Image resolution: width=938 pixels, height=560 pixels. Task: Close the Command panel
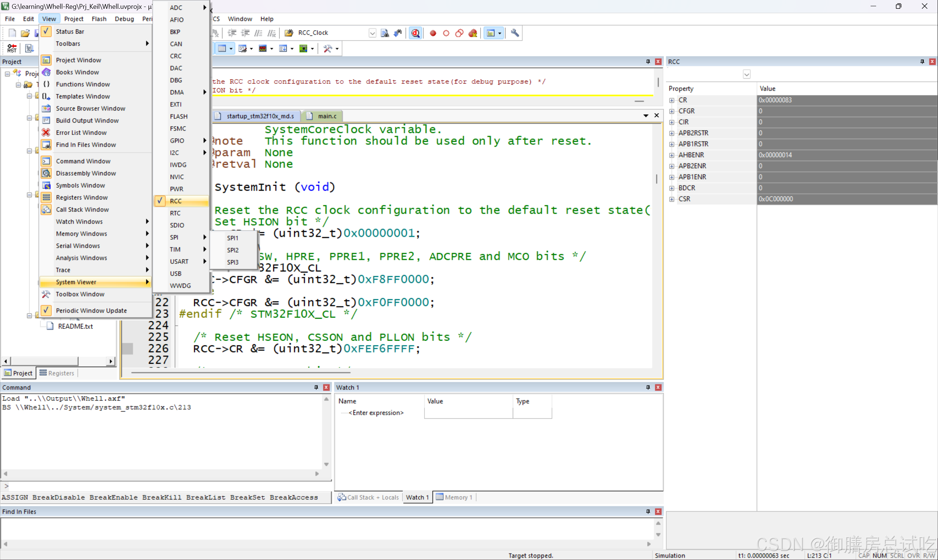click(x=326, y=387)
